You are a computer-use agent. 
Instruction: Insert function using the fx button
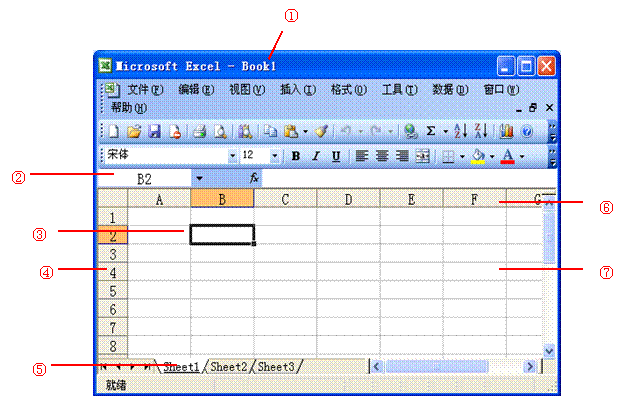click(x=254, y=178)
